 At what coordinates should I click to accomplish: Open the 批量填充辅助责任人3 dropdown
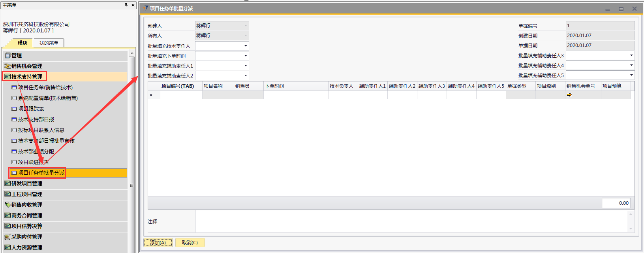[x=631, y=55]
